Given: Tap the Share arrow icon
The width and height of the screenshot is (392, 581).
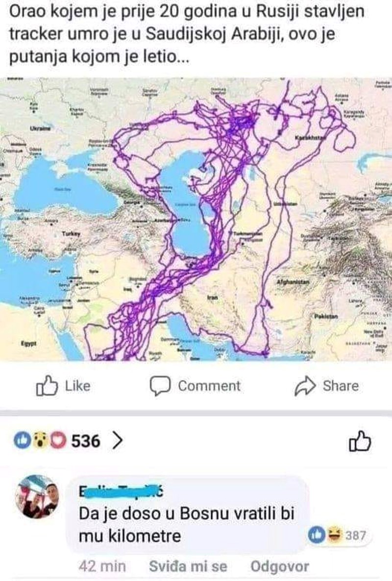Looking at the screenshot, I should 305,386.
